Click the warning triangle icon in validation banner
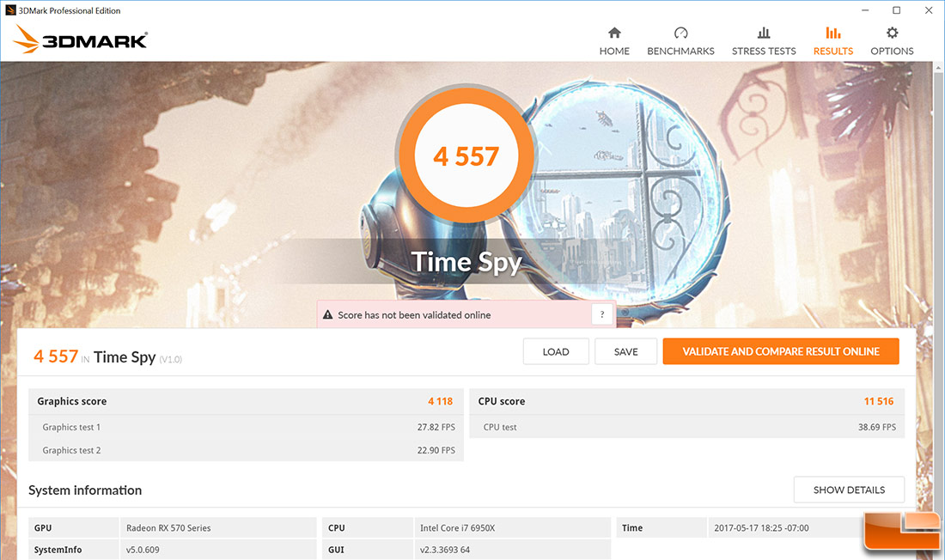Image resolution: width=945 pixels, height=560 pixels. [328, 314]
